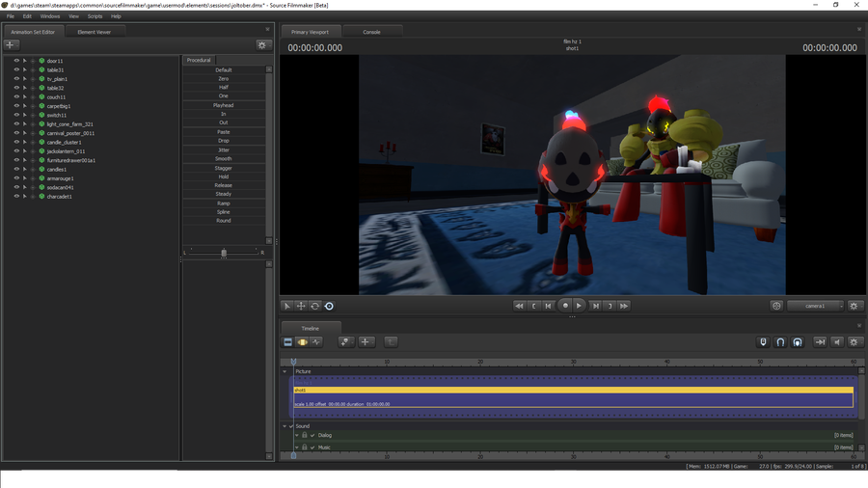868x488 pixels.
Task: Apply the Default procedural preset
Action: (x=224, y=70)
